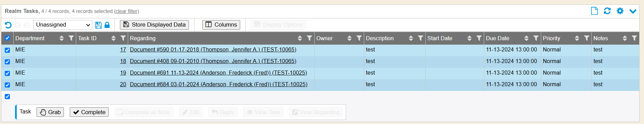Mark selected tasks Complete
644x124 pixels.
click(x=89, y=112)
